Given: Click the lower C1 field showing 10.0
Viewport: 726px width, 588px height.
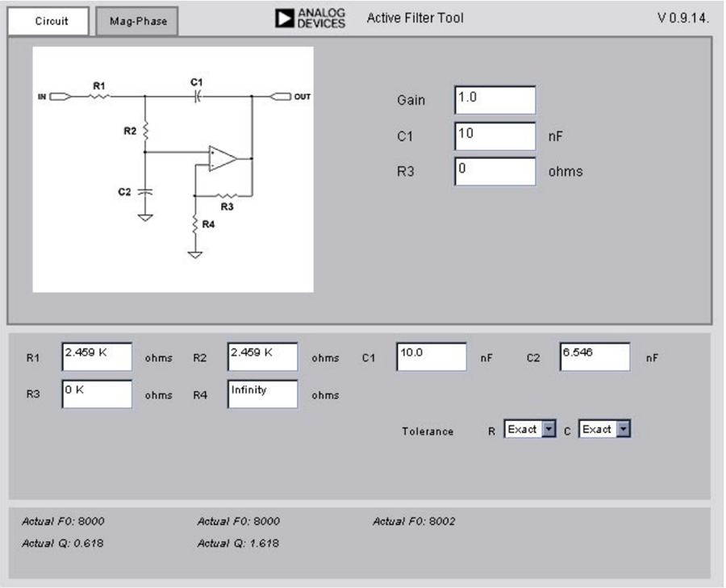Looking at the screenshot, I should click(x=431, y=357).
